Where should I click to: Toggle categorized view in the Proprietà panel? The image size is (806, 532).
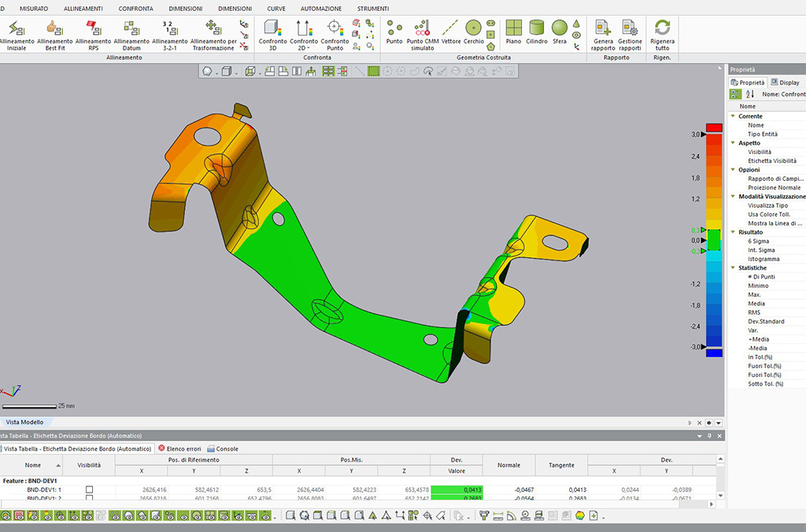[x=736, y=94]
